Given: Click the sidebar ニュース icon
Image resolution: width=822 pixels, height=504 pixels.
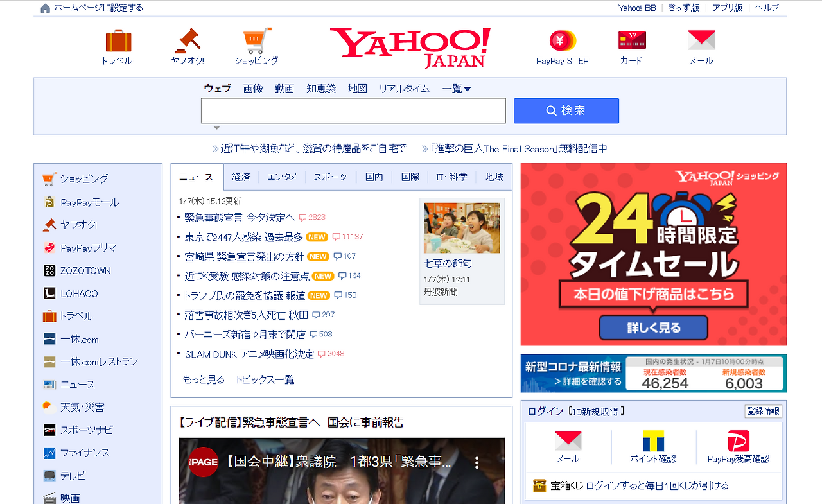Looking at the screenshot, I should [49, 385].
